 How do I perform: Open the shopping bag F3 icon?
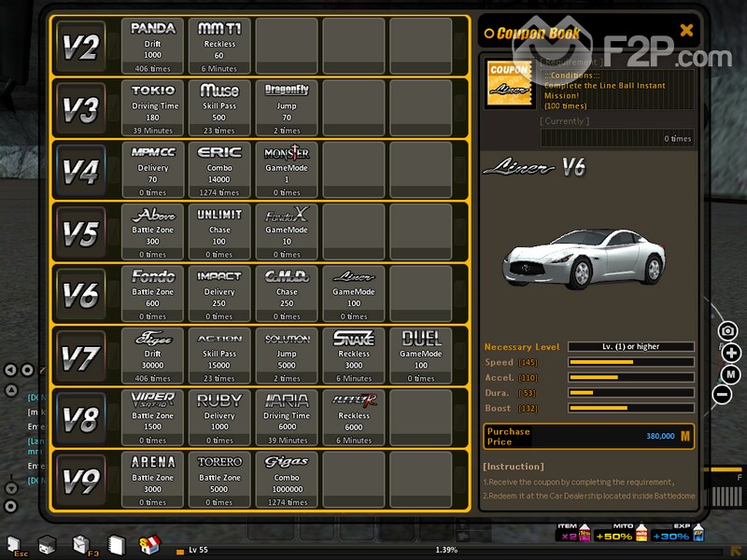click(81, 543)
